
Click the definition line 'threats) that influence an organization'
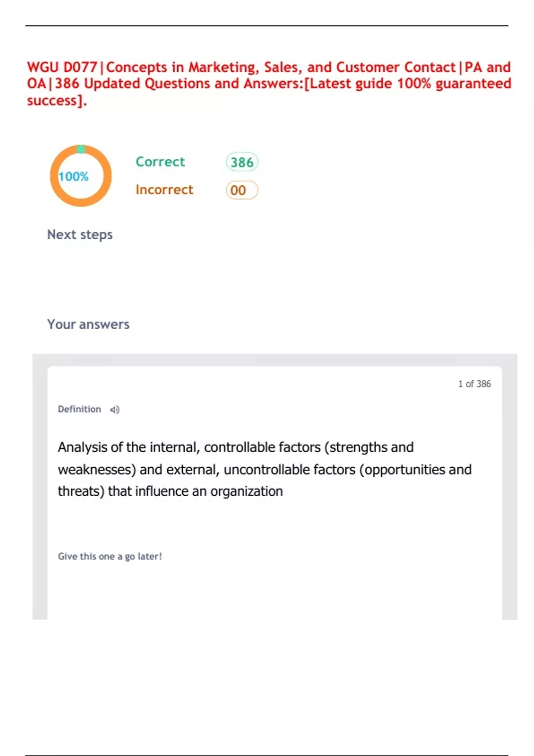[x=170, y=491]
